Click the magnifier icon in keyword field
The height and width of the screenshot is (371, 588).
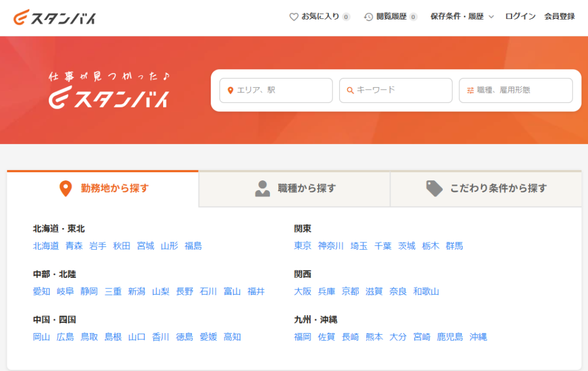tap(350, 90)
